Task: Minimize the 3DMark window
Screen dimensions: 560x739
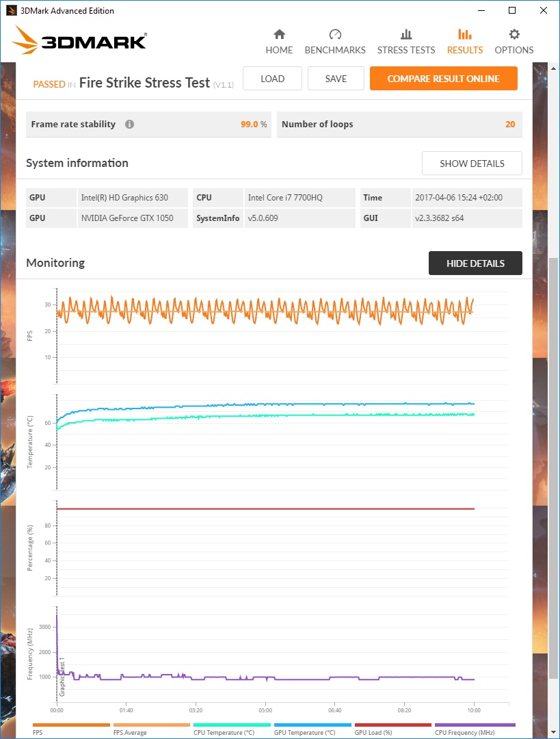Action: 481,10
